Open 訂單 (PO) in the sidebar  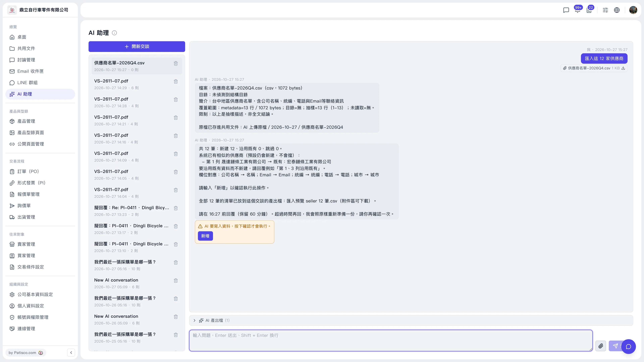tap(40, 171)
